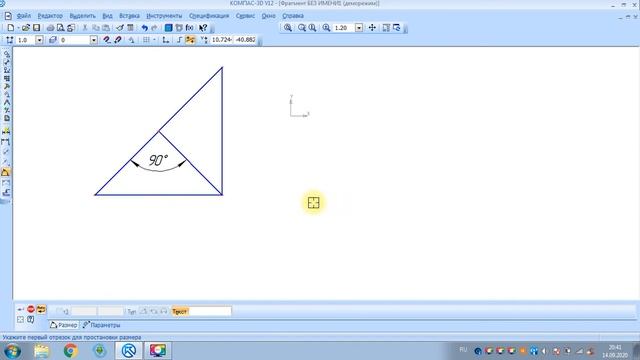Open the Файл menu
640x360 pixels.
[24, 16]
